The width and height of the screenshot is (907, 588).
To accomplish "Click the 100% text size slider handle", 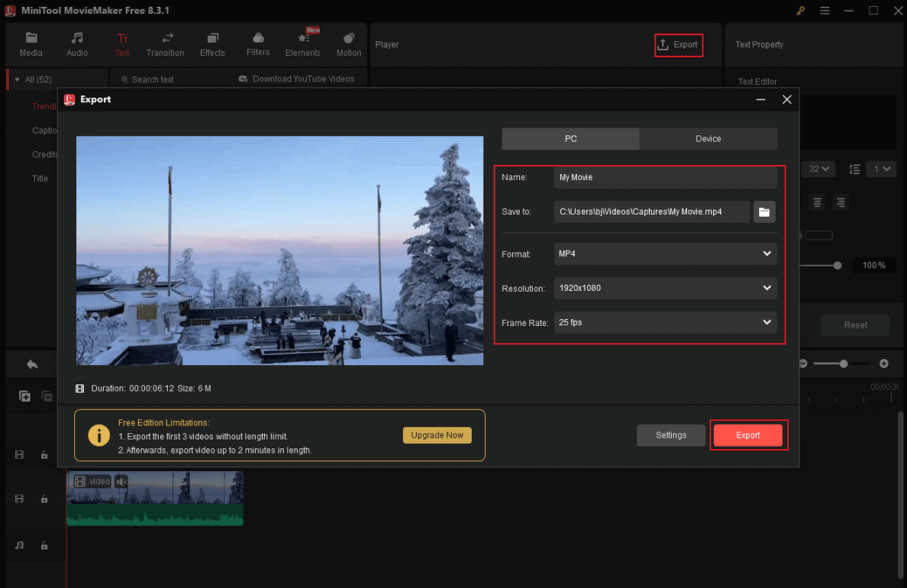I will pos(836,265).
